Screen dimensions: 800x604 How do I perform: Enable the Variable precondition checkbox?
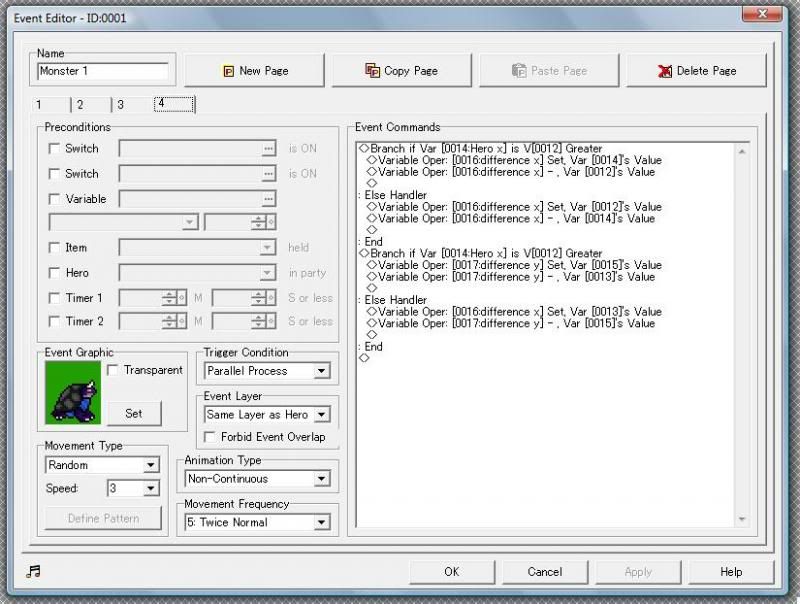[x=55, y=199]
